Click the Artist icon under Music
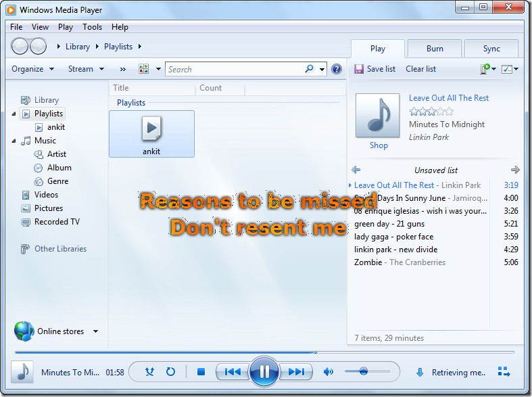Image resolution: width=532 pixels, height=397 pixels. (x=39, y=154)
